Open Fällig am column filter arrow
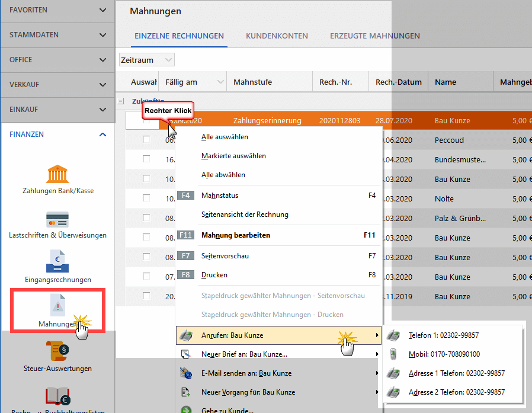 pos(220,82)
